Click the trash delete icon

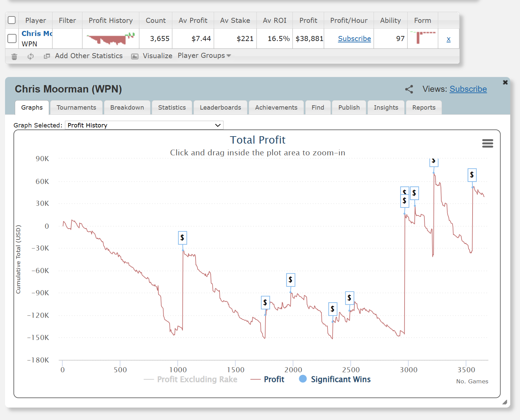[x=14, y=56]
